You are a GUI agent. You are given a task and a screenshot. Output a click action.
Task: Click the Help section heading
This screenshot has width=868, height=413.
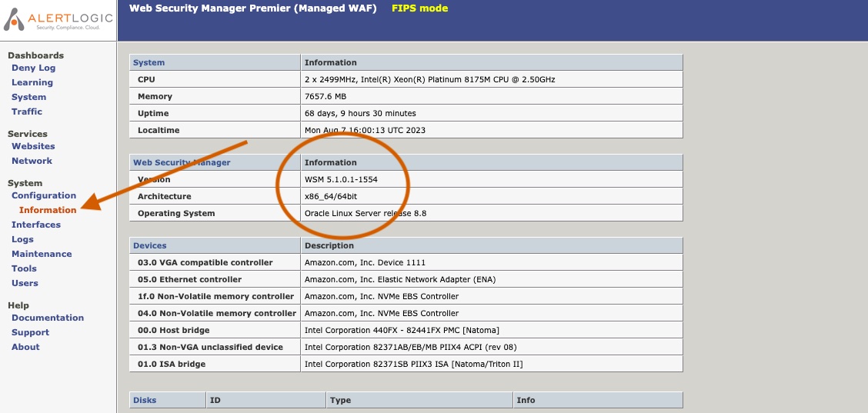18,305
